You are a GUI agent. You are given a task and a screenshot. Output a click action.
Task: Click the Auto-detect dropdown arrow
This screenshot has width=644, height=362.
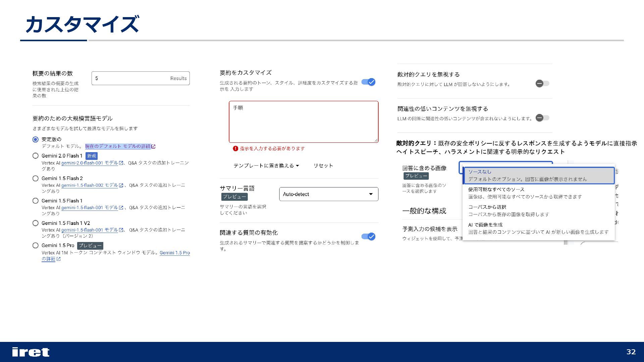371,194
